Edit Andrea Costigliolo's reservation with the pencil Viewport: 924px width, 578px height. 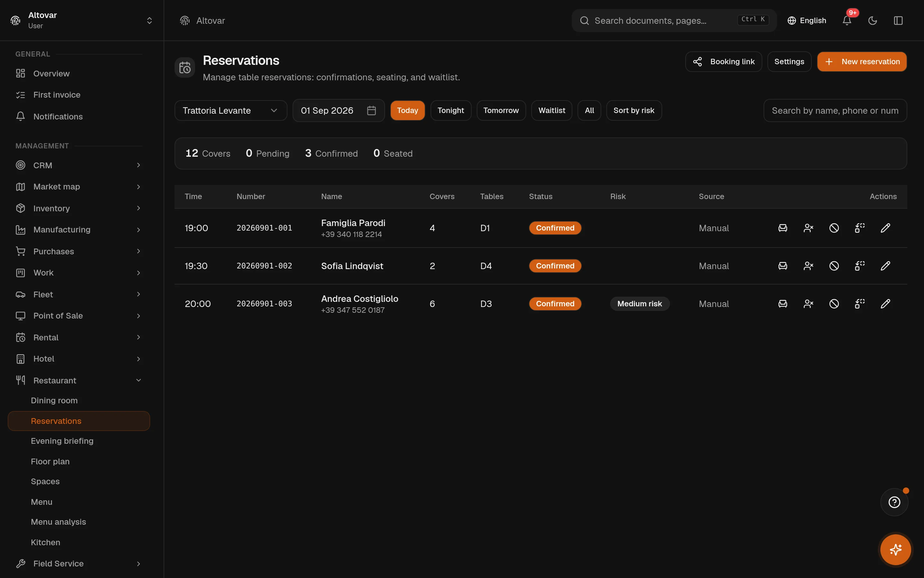[x=886, y=303]
